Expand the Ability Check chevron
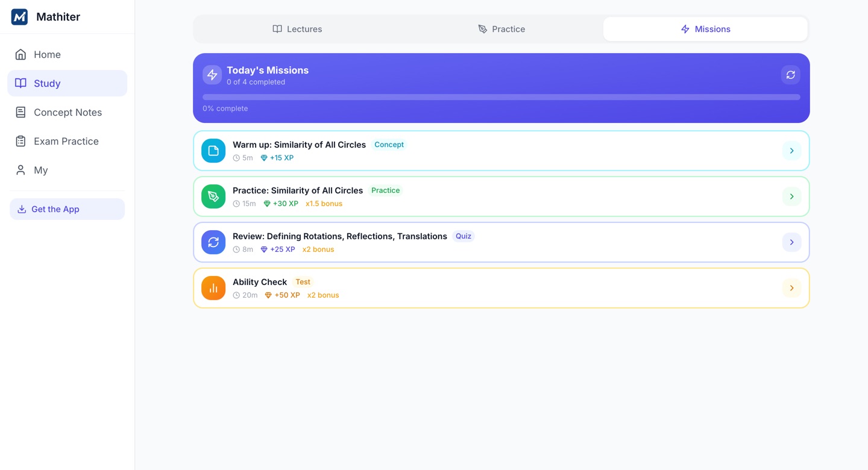 792,288
